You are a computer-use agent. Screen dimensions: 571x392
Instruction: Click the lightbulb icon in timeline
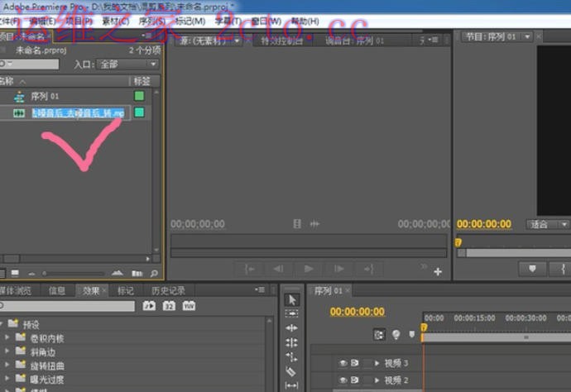pyautogui.click(x=396, y=334)
